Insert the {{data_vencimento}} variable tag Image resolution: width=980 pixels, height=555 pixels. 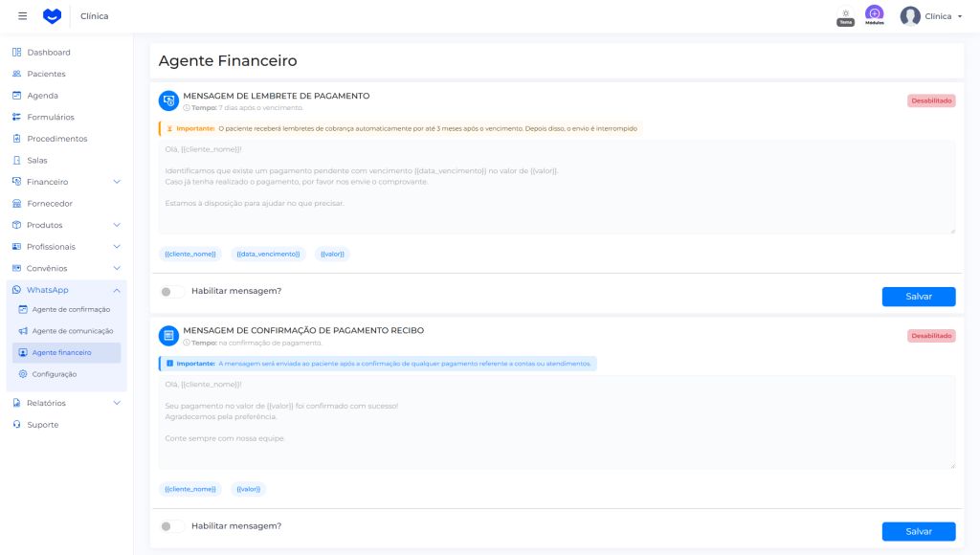(x=268, y=255)
